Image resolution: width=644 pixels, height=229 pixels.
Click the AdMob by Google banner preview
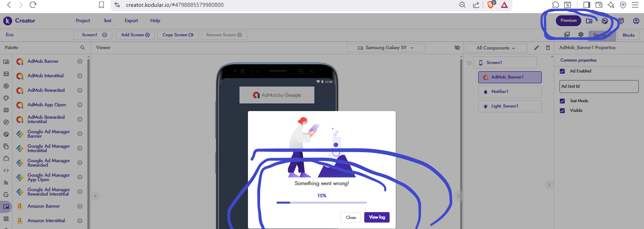click(277, 95)
